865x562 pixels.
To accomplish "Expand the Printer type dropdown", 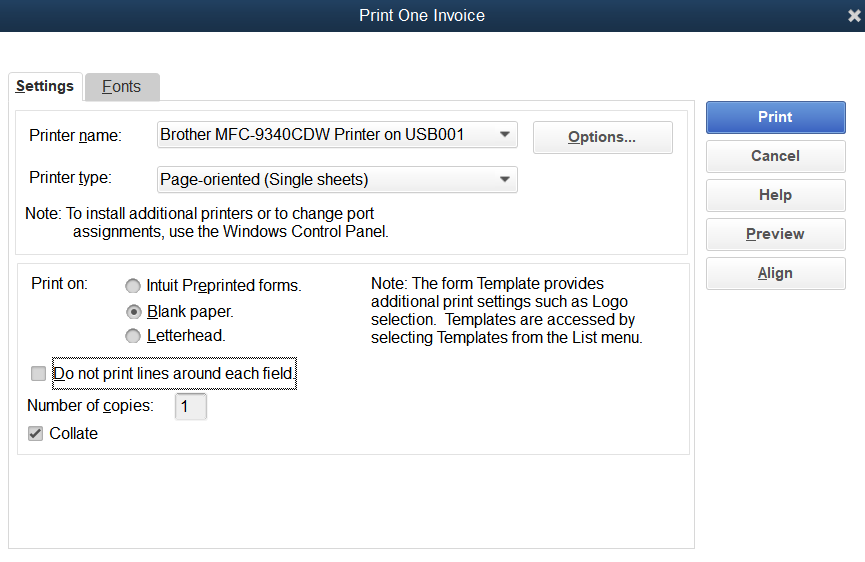I will tap(505, 180).
